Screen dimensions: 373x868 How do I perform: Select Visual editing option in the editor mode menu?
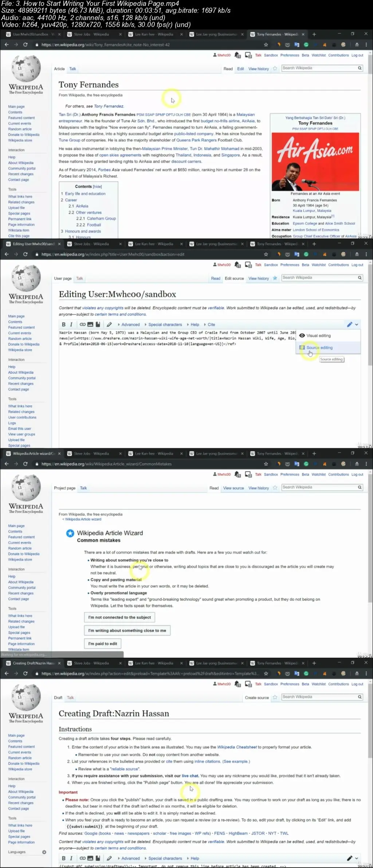(329, 335)
